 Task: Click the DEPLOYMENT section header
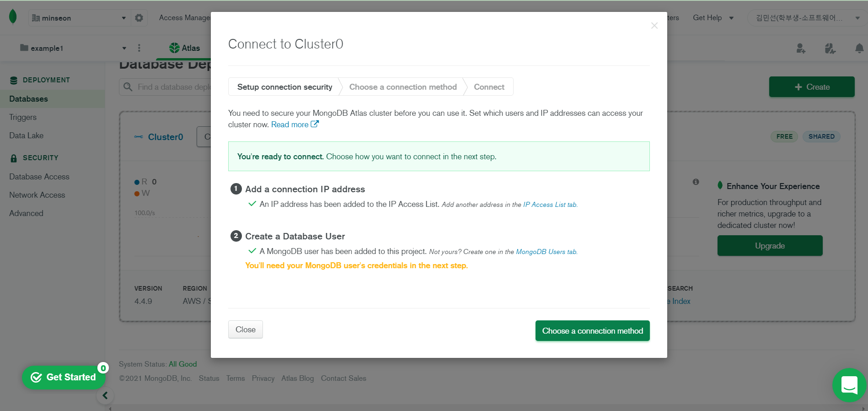coord(46,80)
